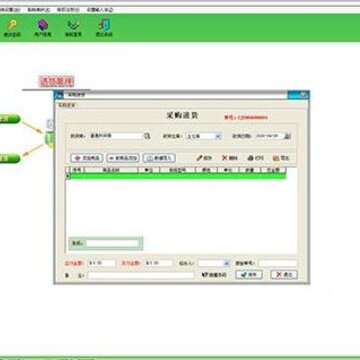The image size is (360, 360).
Task: Open the third menu in the main menu bar
Action: pyautogui.click(x=68, y=10)
